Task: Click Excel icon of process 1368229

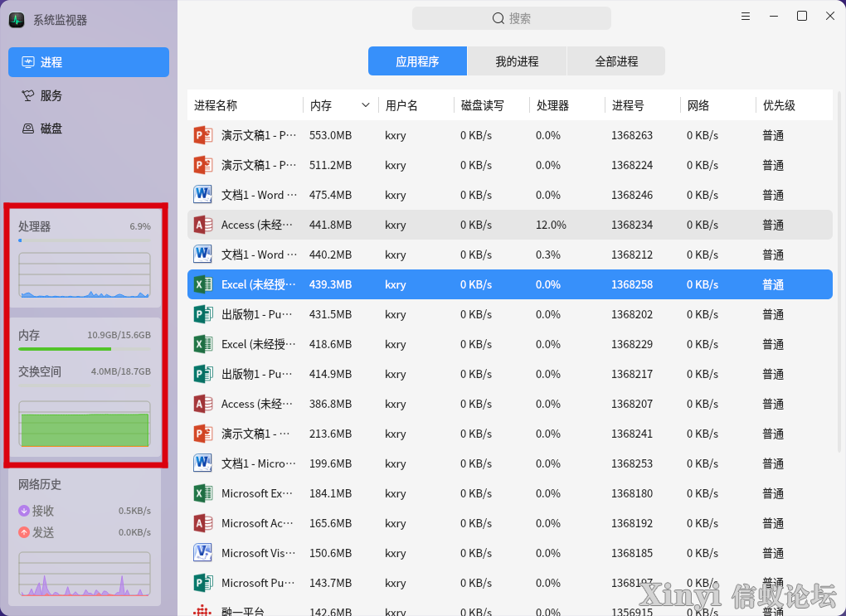Action: (x=203, y=344)
